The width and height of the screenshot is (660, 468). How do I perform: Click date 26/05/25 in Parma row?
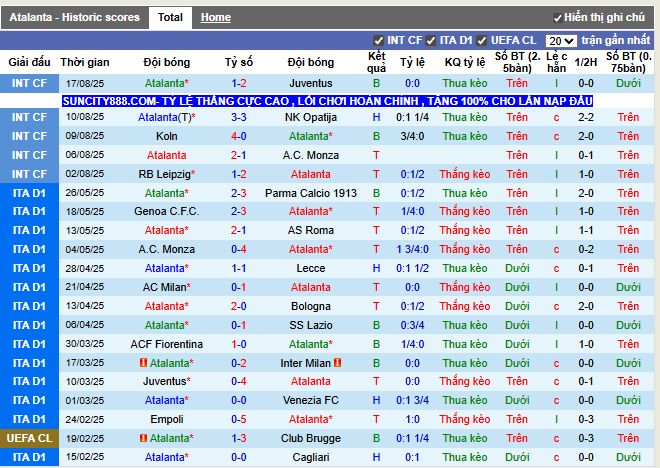[x=85, y=193]
